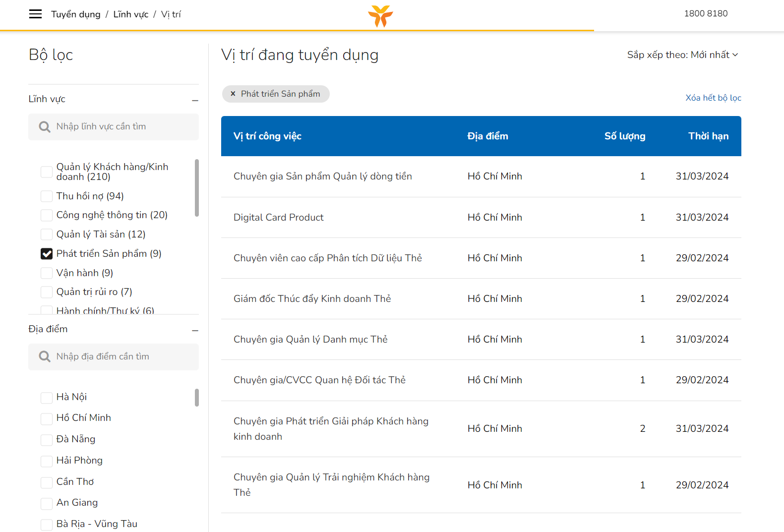Screen dimensions: 784x532
Task: Click Xóa hết bộ lọc link
Action: point(713,98)
